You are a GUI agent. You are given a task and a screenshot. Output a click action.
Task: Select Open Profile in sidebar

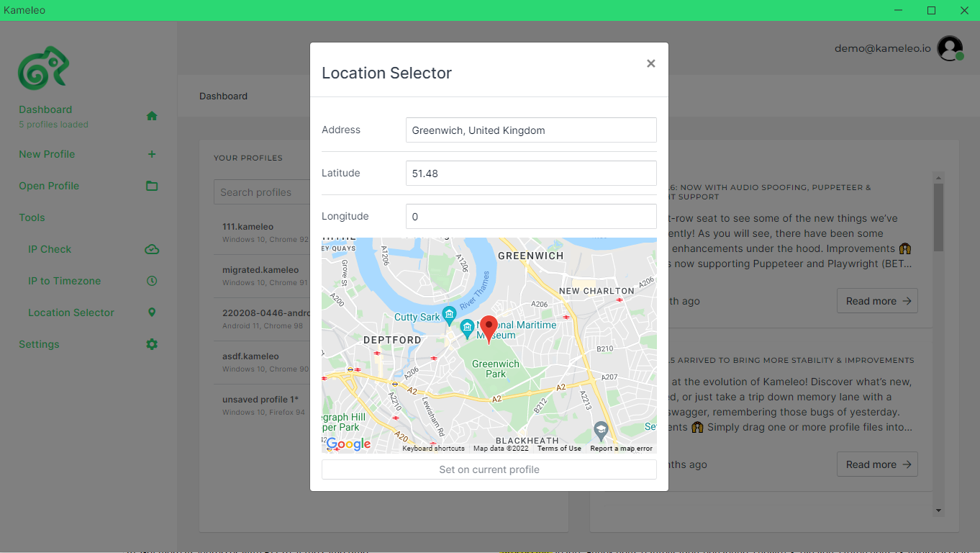click(49, 186)
